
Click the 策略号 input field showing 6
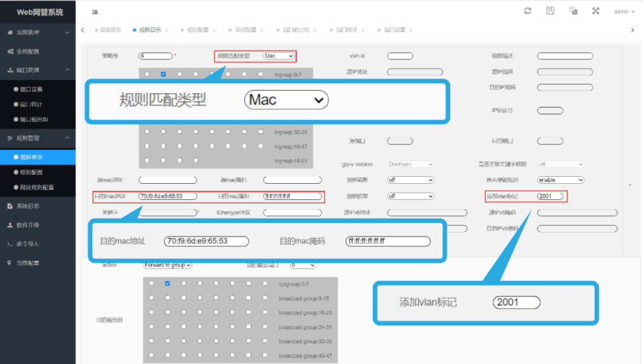tap(155, 55)
